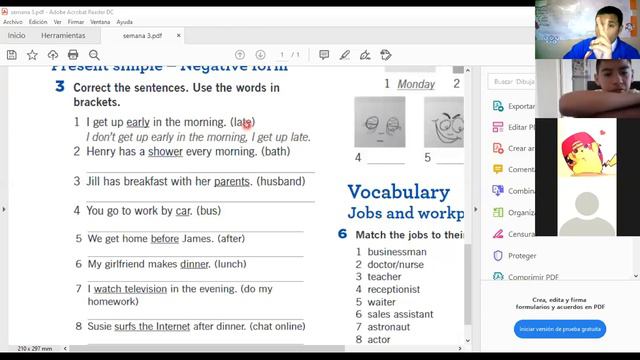Select the highlighter pen tool
This screenshot has height=360, width=640.
(345, 55)
